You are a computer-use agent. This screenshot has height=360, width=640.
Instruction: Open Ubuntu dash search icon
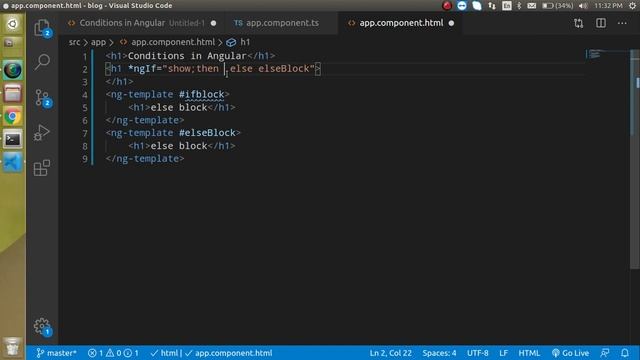click(x=13, y=24)
